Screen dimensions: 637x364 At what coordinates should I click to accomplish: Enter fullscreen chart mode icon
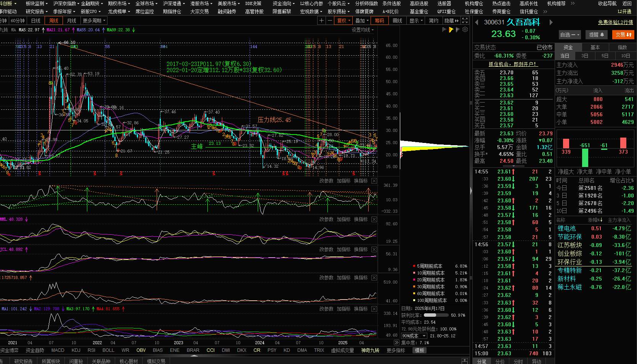[465, 21]
